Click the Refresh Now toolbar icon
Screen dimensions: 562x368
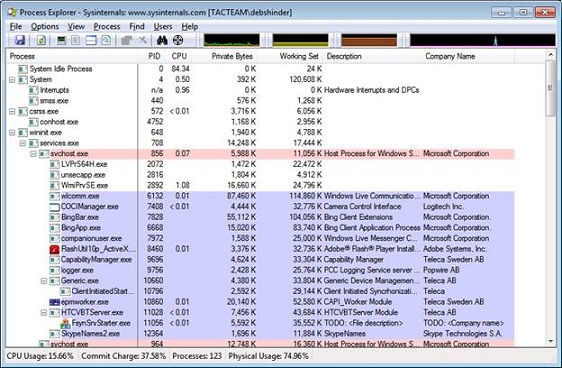coord(42,40)
